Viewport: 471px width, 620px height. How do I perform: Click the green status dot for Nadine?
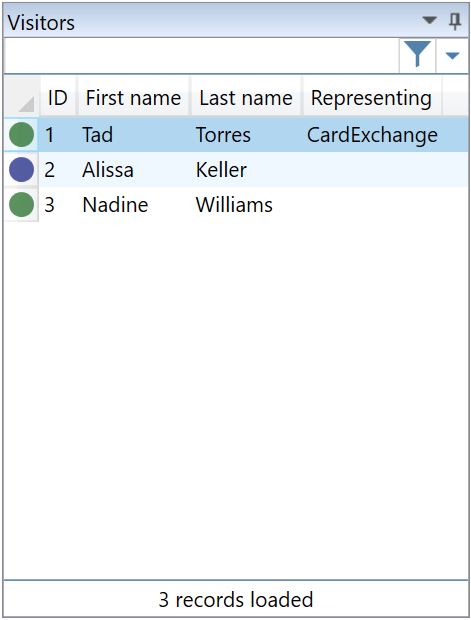pyautogui.click(x=21, y=204)
